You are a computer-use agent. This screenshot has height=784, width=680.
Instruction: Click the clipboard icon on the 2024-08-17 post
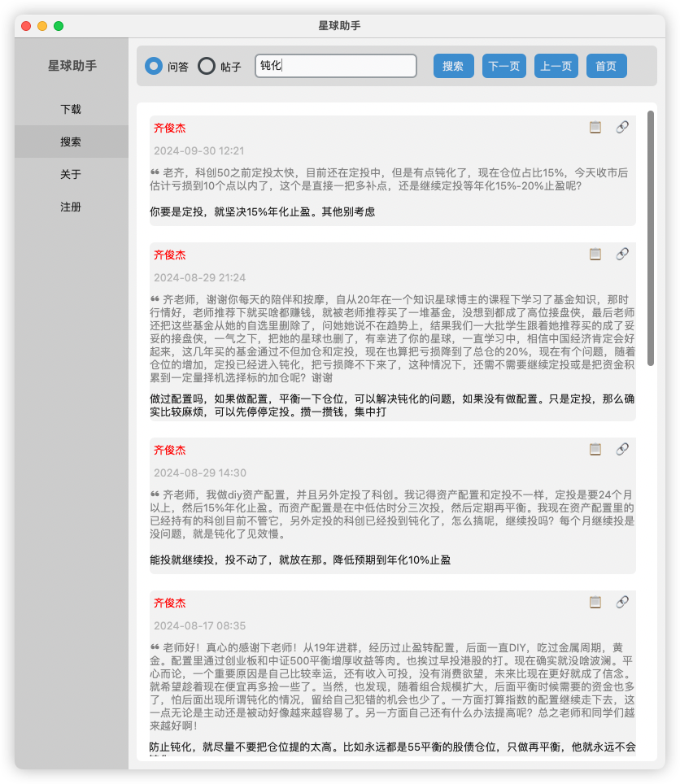point(595,603)
